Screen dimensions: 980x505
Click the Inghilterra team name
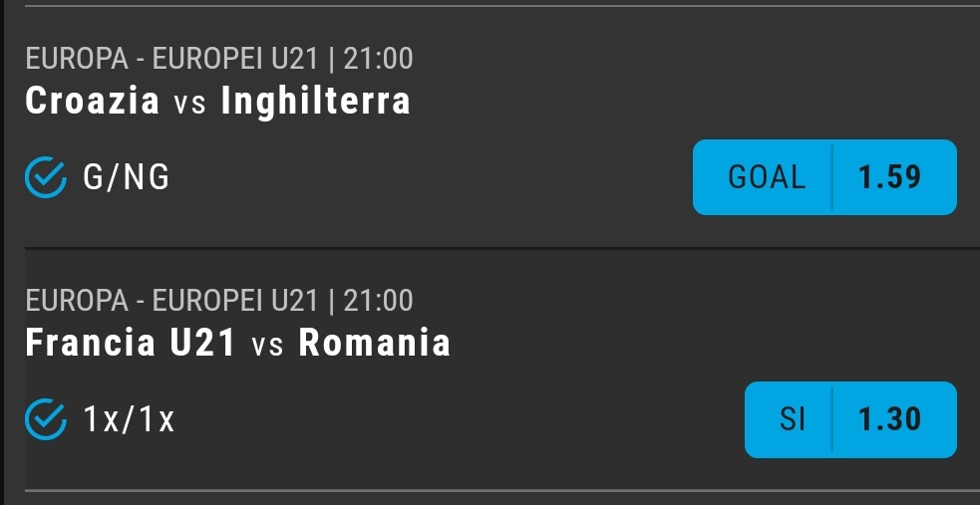[316, 102]
